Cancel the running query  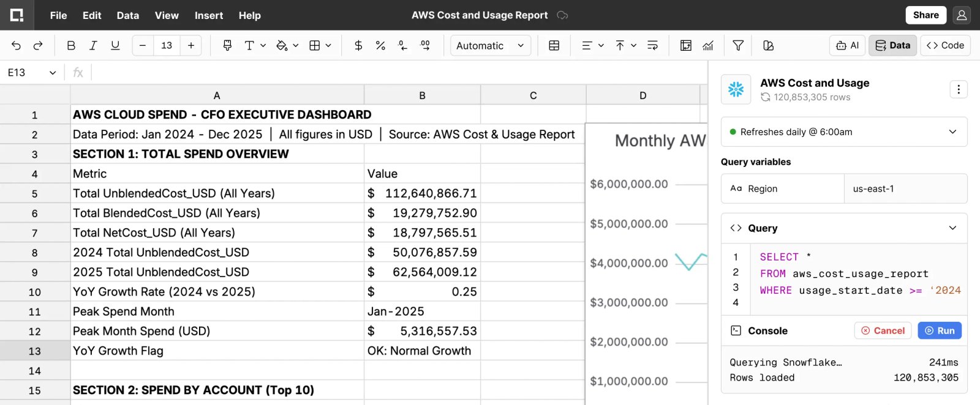[x=883, y=330]
